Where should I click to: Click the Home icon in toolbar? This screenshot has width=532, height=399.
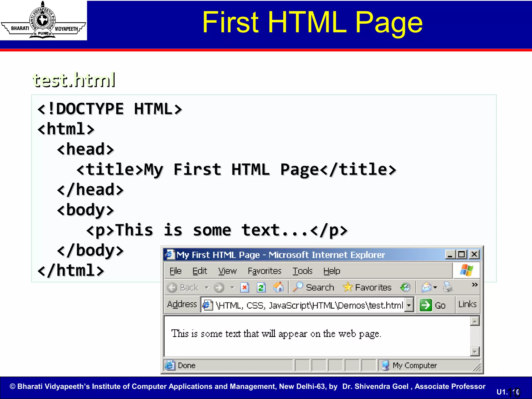278,287
